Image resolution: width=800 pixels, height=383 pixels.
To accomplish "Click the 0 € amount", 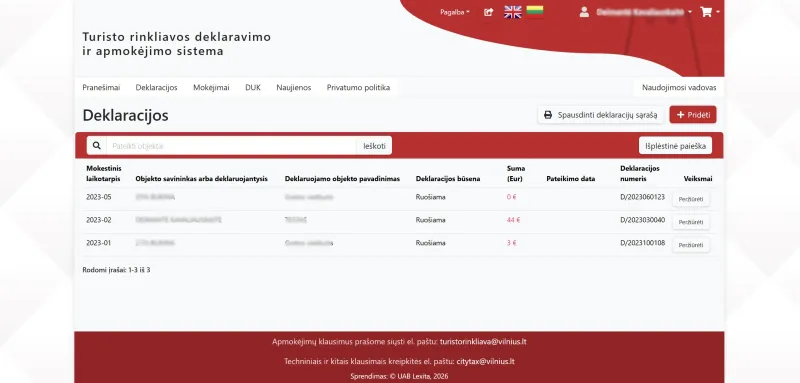I will (x=511, y=197).
